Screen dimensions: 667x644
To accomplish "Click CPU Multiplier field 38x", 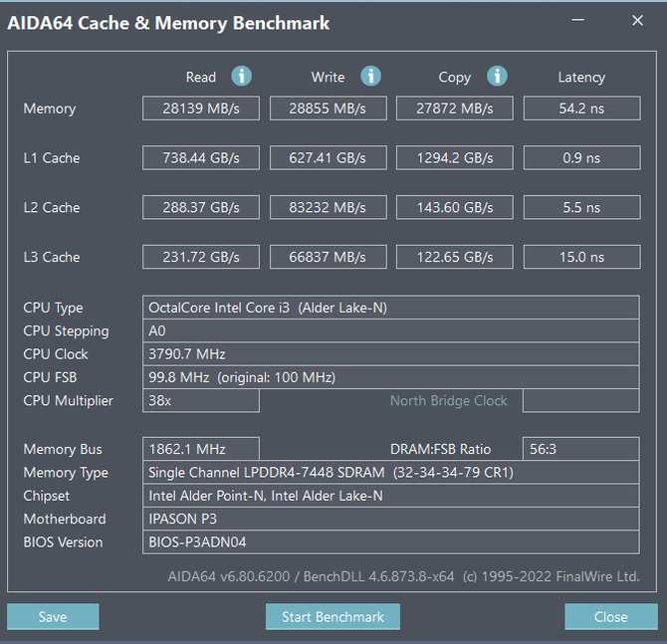I will coord(201,400).
